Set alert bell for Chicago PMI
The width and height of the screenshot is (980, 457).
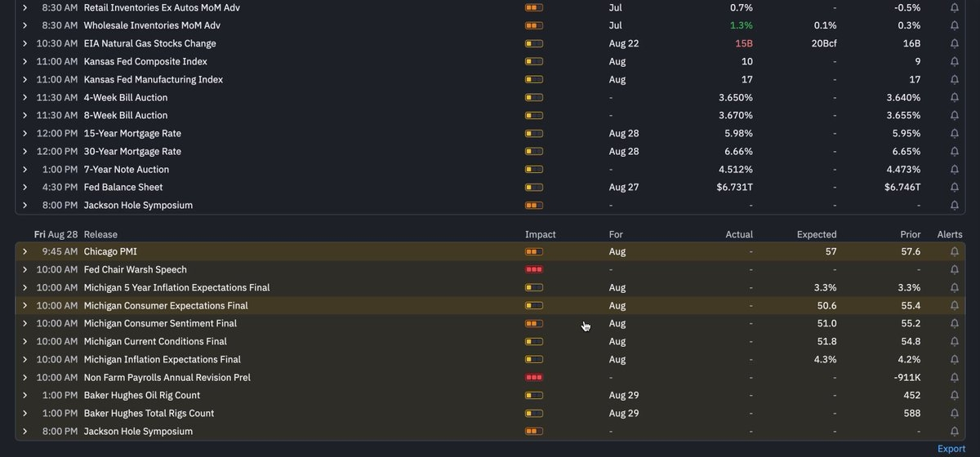tap(955, 251)
